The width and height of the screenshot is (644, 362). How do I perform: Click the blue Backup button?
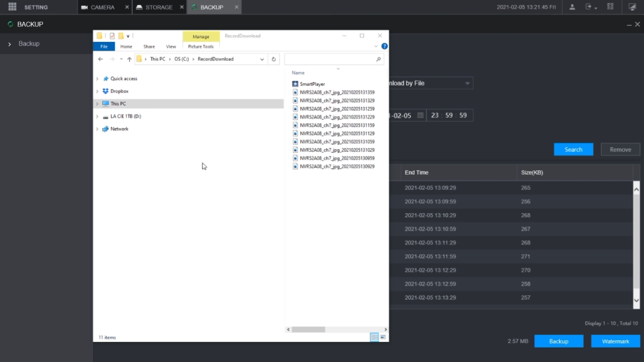click(559, 341)
